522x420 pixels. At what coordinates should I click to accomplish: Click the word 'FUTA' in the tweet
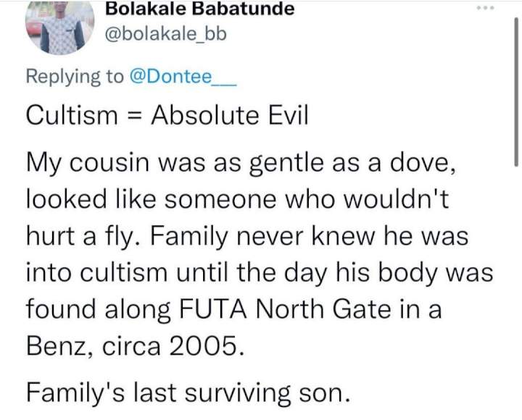(x=214, y=309)
